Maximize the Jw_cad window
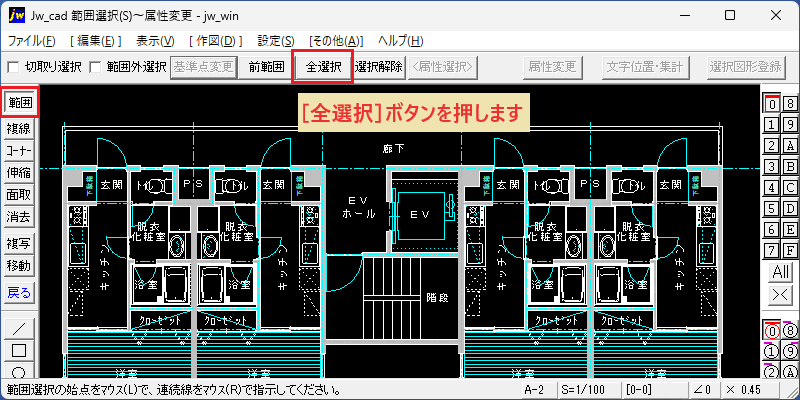Screen dimensions: 800x400 click(730, 16)
